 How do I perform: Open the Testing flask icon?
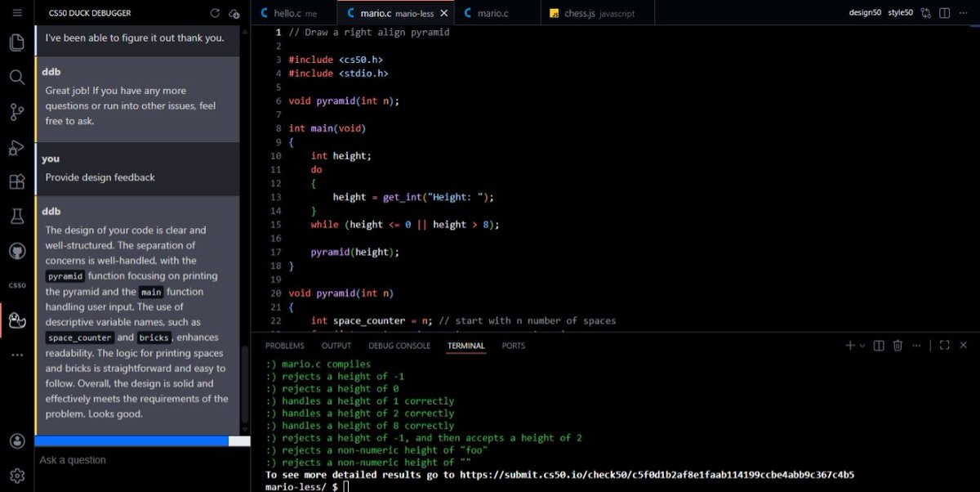coord(16,217)
